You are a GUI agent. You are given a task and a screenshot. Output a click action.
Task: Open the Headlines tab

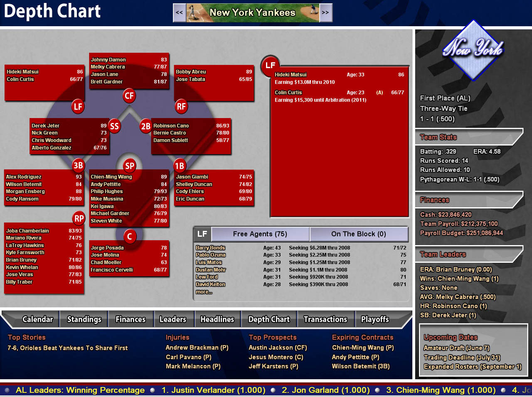(x=217, y=319)
